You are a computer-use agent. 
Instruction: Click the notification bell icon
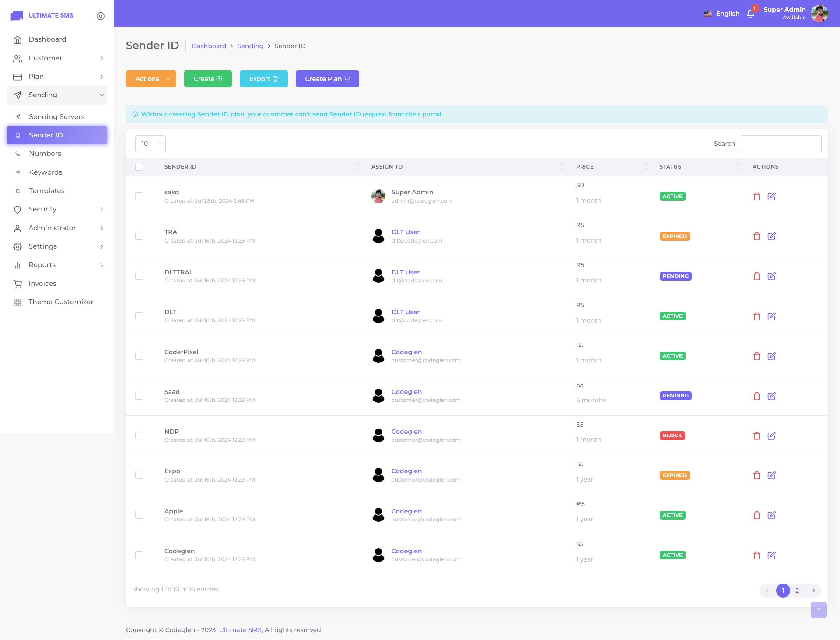[750, 14]
